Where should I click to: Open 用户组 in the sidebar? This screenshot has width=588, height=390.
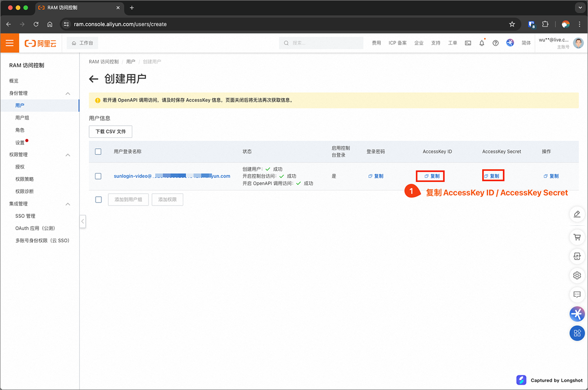tap(22, 118)
